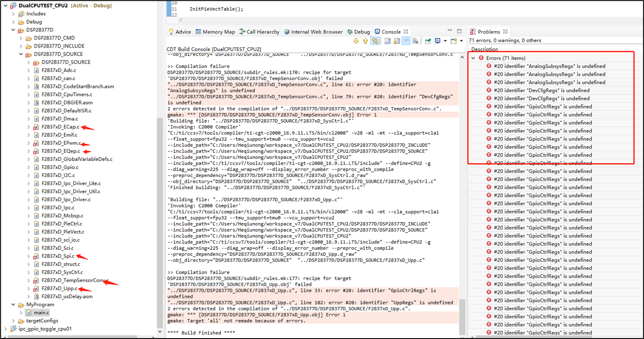The image size is (644, 339).
Task: Close the Problems tab
Action: pos(505,32)
